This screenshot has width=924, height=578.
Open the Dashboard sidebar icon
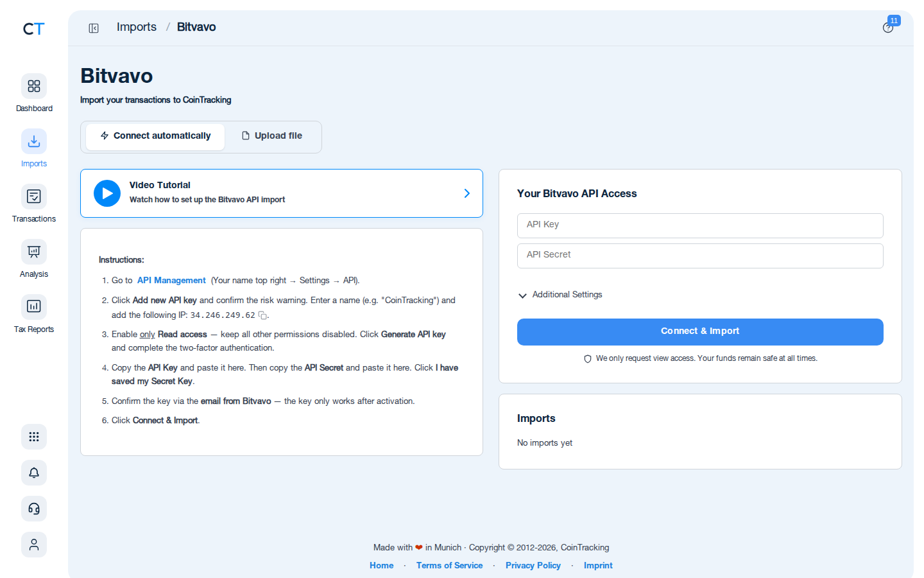point(34,86)
